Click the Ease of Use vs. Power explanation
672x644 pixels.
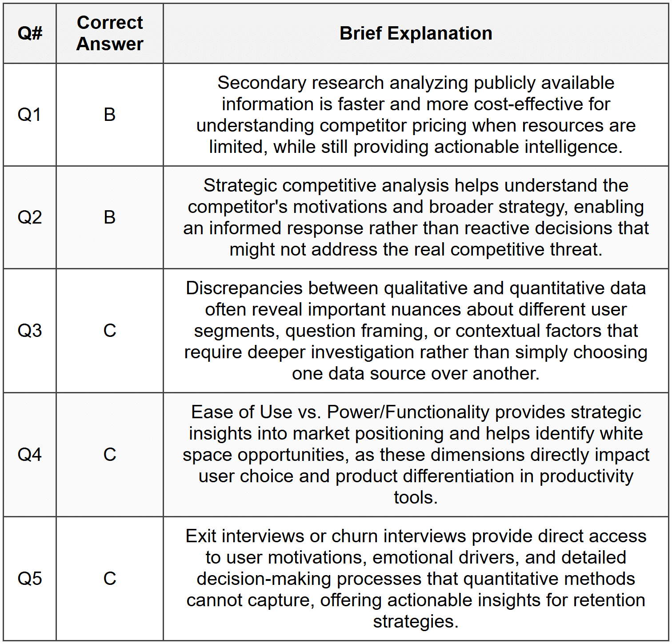pos(416,455)
